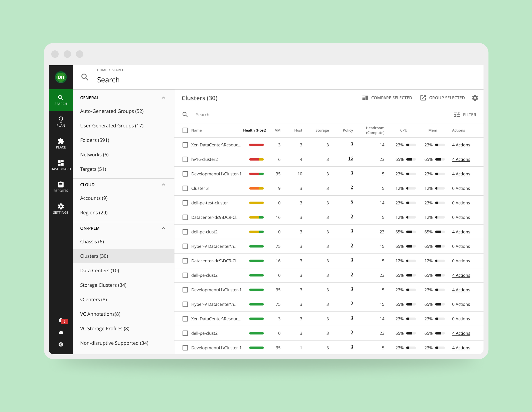Click Cluster 3 name cell
532x412 pixels.
pos(200,188)
